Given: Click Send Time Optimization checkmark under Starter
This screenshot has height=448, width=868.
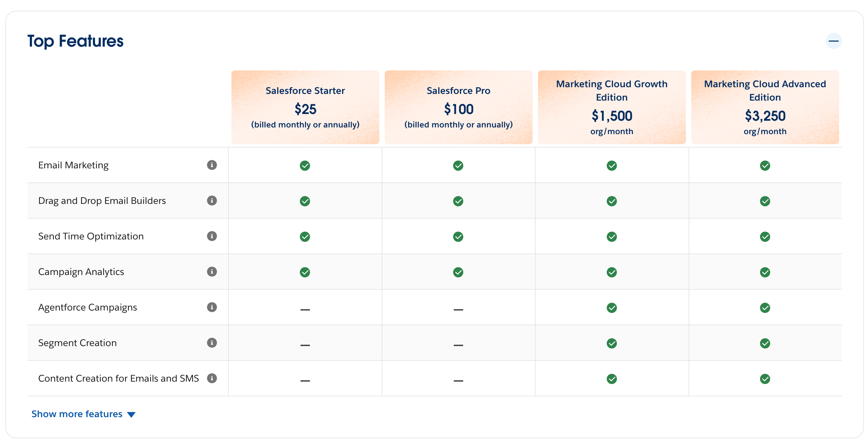Looking at the screenshot, I should point(305,237).
